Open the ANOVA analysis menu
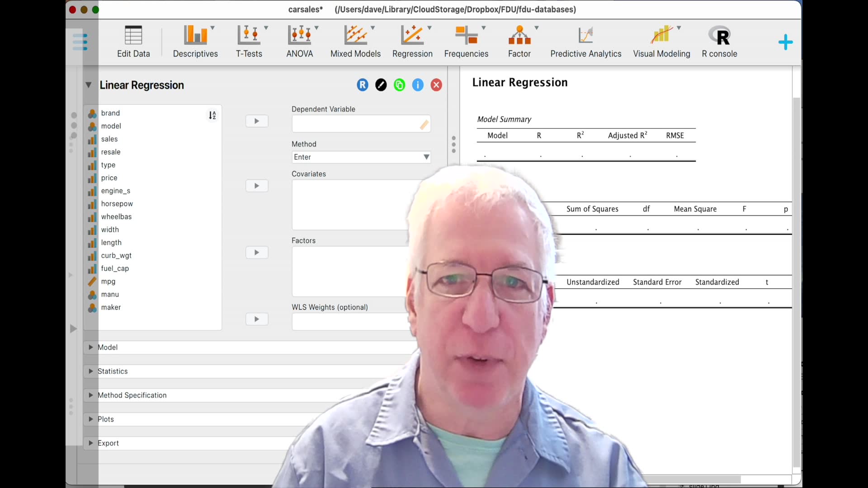868x488 pixels. (x=300, y=41)
